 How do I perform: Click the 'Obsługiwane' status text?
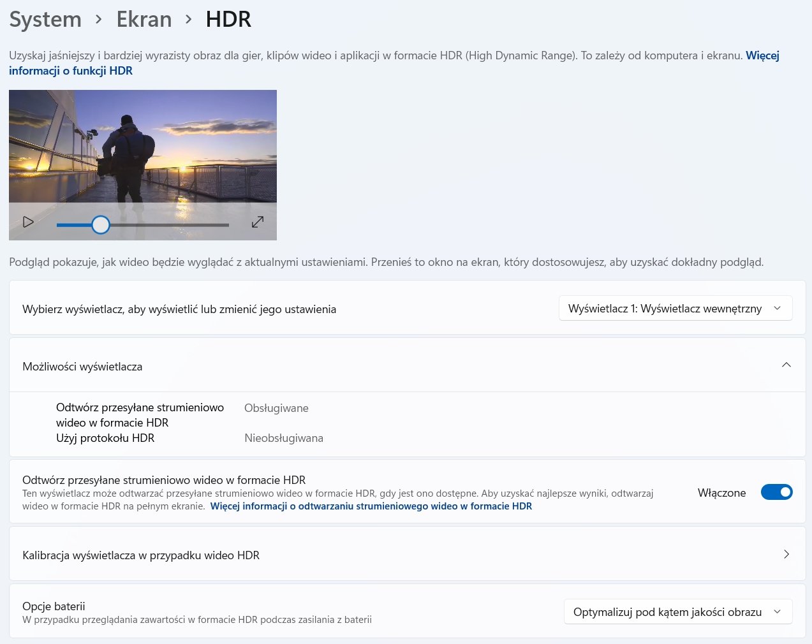tap(276, 408)
